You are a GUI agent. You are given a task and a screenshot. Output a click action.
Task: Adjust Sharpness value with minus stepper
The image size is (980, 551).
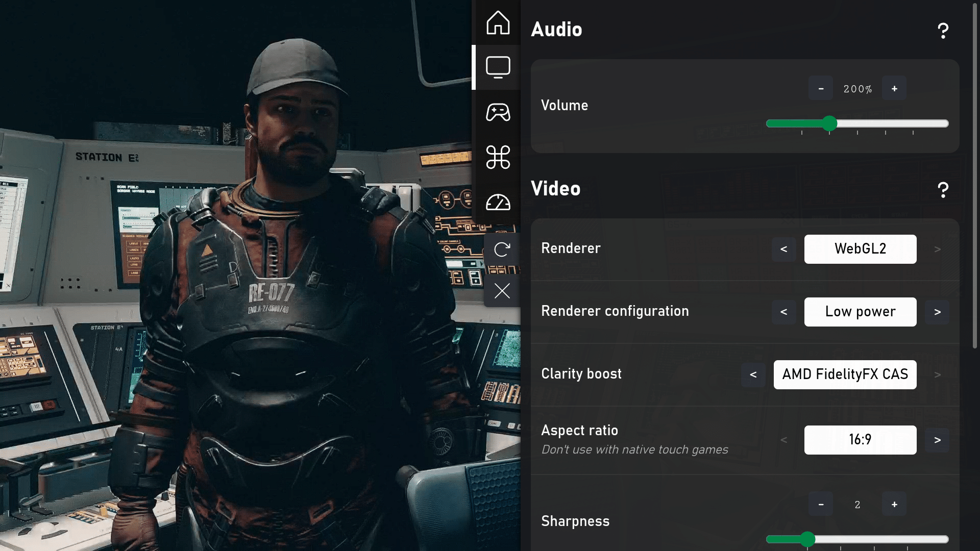pos(820,504)
